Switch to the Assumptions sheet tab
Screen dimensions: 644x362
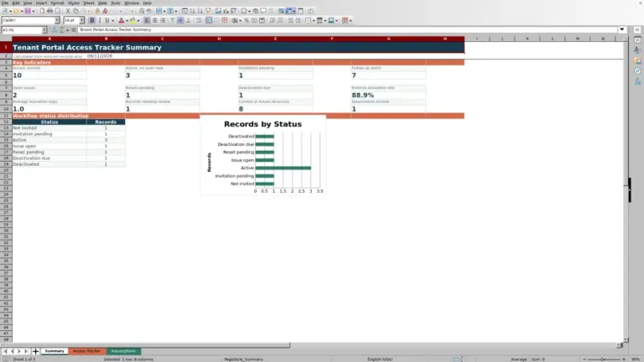tap(123, 351)
